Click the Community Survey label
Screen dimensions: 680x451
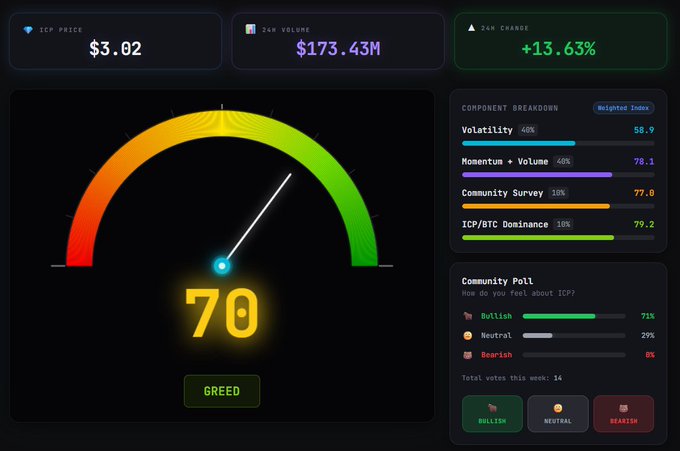pyautogui.click(x=502, y=193)
